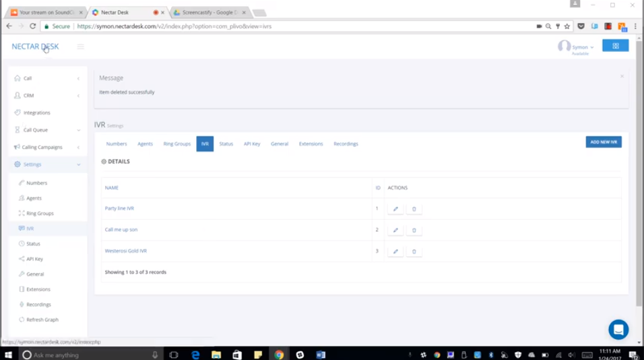This screenshot has height=360, width=644.
Task: Open Chrome three-dot menu
Action: click(635, 26)
